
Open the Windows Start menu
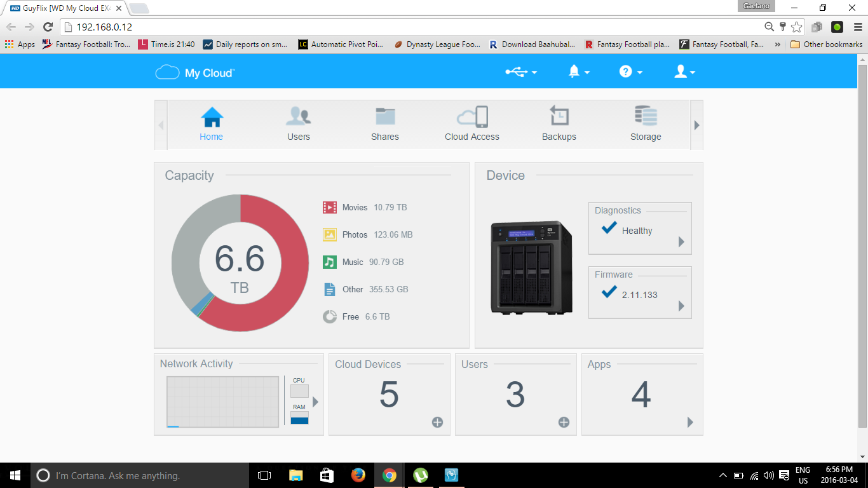coord(15,475)
